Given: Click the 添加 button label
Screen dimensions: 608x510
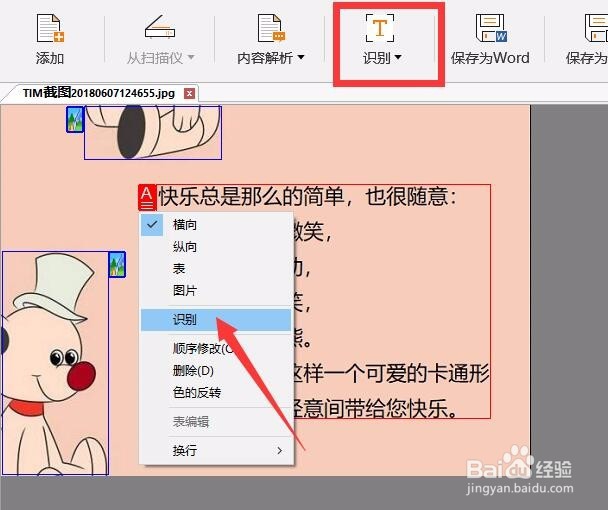Looking at the screenshot, I should pos(50,58).
